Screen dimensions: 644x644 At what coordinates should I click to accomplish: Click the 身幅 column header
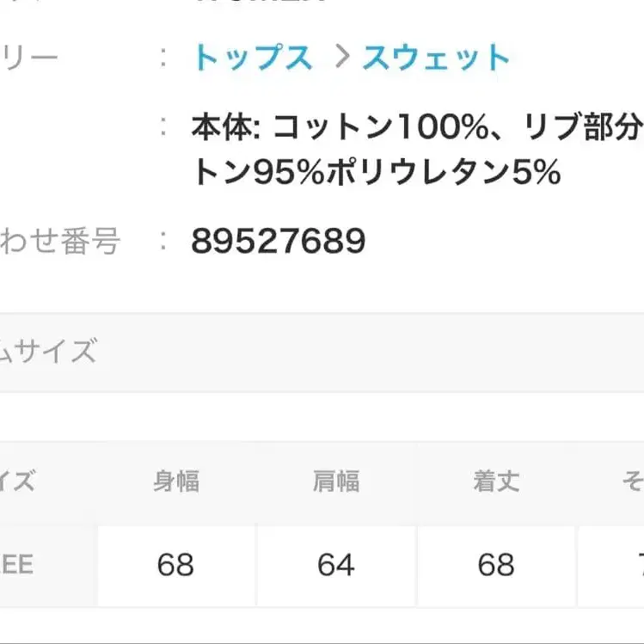175,481
